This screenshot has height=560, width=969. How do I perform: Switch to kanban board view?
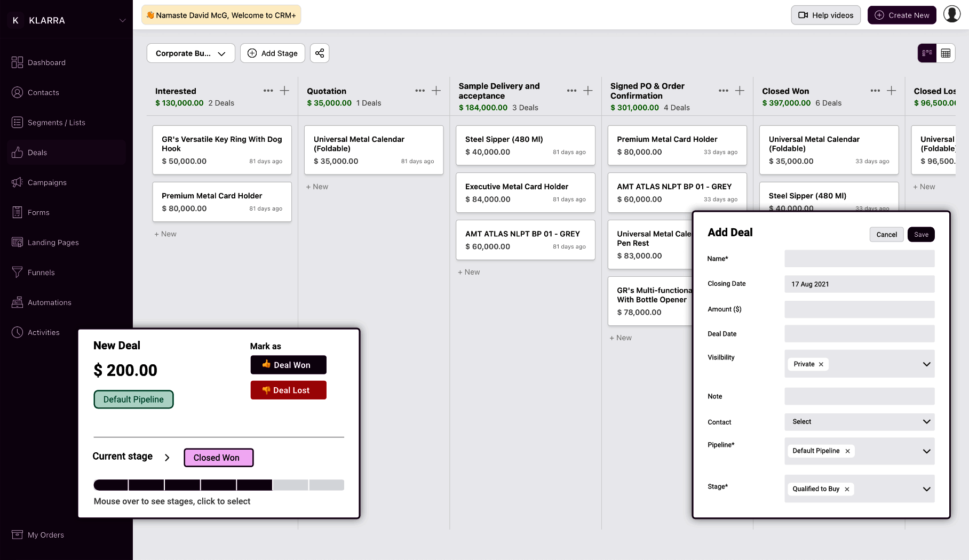click(x=927, y=53)
